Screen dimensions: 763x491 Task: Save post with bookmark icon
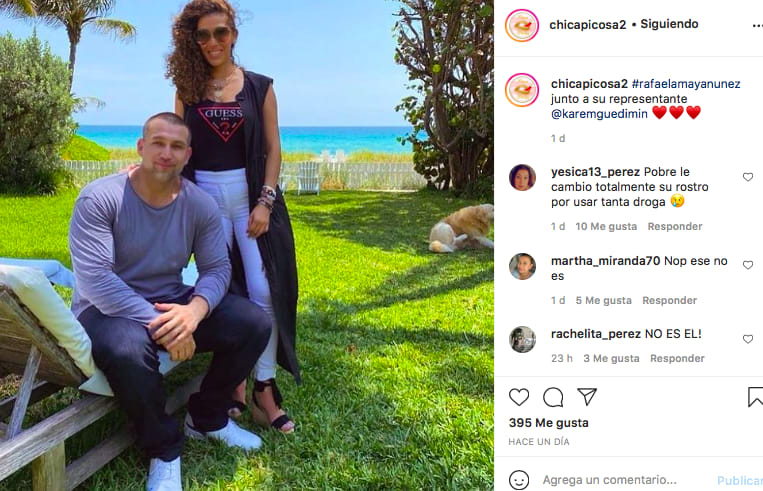pyautogui.click(x=755, y=397)
